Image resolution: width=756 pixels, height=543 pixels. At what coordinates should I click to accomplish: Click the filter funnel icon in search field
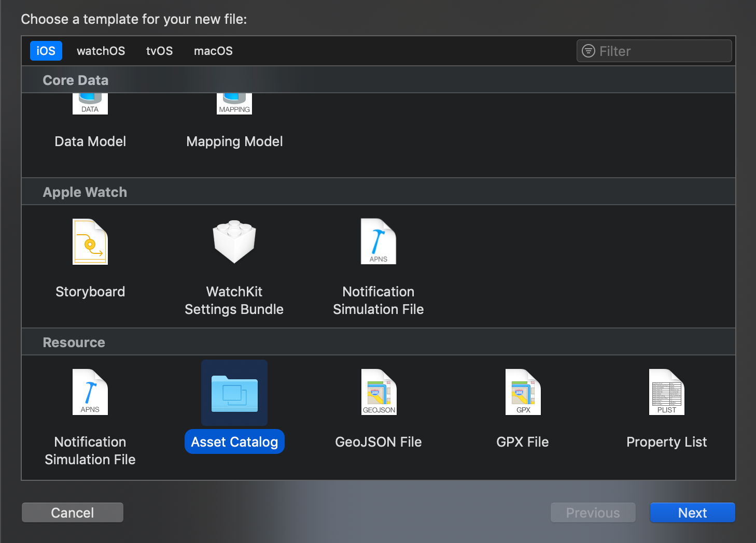tap(588, 50)
